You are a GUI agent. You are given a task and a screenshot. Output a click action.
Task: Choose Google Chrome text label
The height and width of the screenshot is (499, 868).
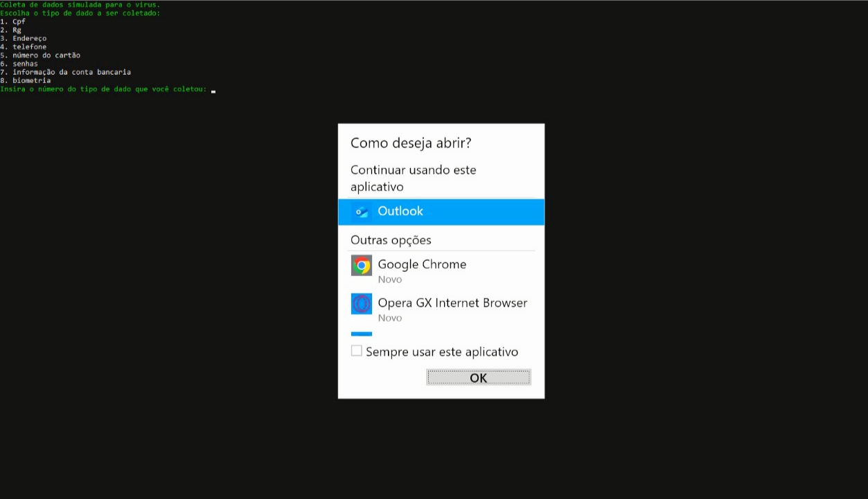point(422,264)
